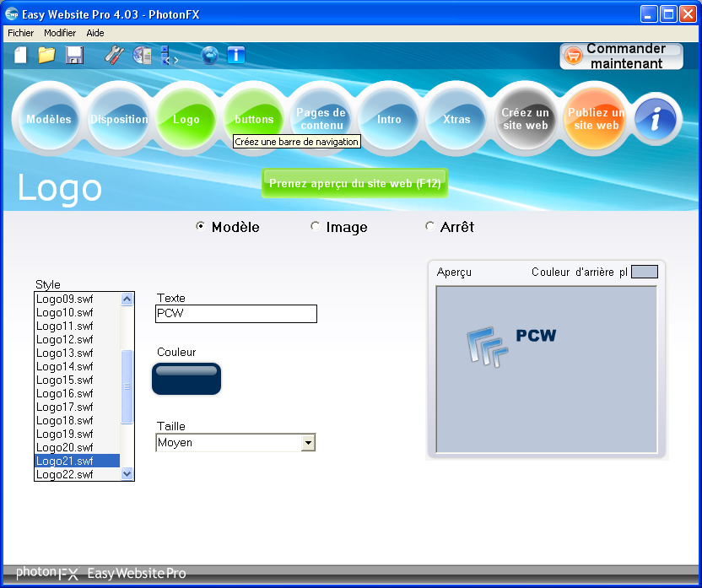Open the Fichier menu
Viewport: 702px width, 588px height.
tap(20, 33)
